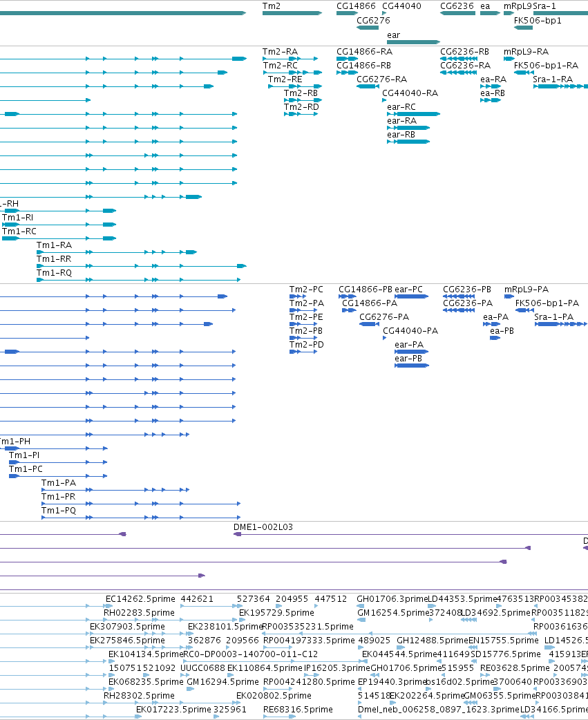Select transcript Tm1-RI
The height and width of the screenshot is (720, 588).
pos(17,218)
